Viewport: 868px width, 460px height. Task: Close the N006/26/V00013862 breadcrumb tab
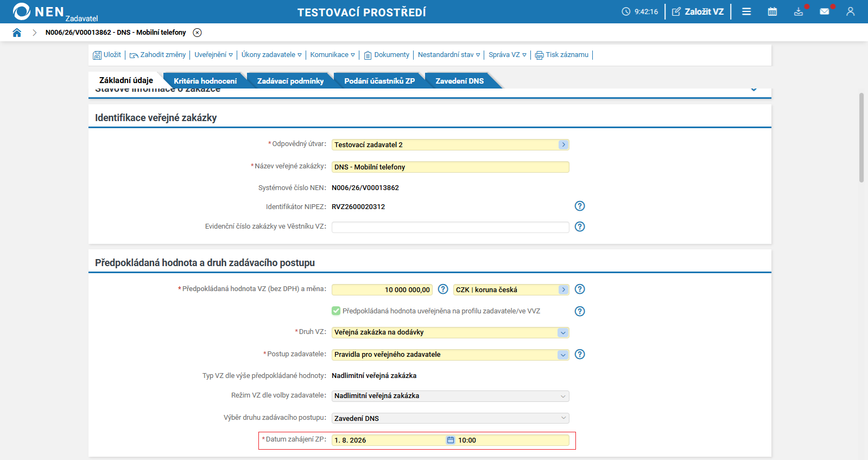(198, 33)
